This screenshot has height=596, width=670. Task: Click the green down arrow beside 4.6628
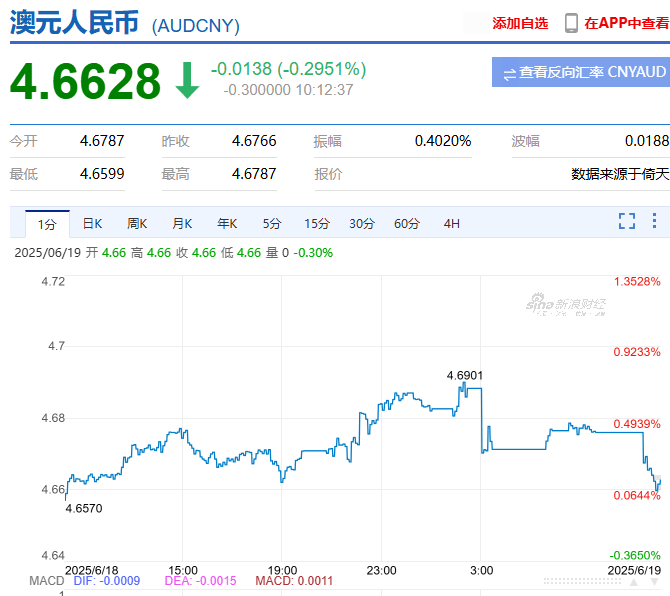pos(187,81)
